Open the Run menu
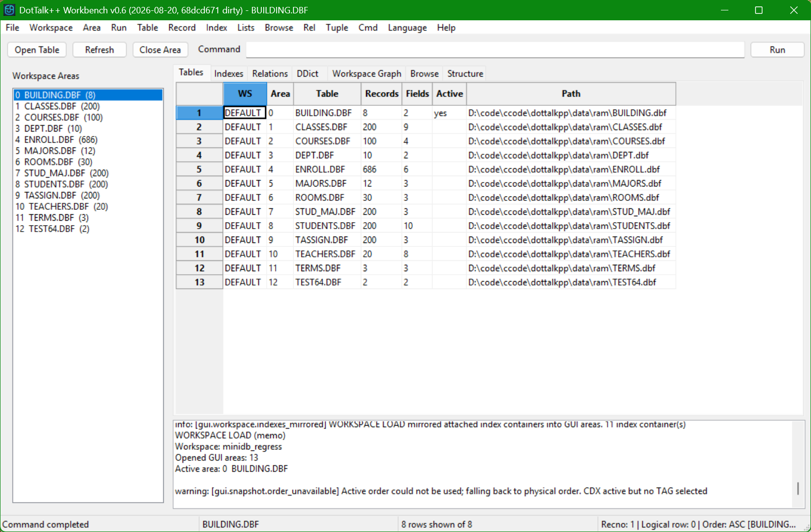 pos(119,28)
